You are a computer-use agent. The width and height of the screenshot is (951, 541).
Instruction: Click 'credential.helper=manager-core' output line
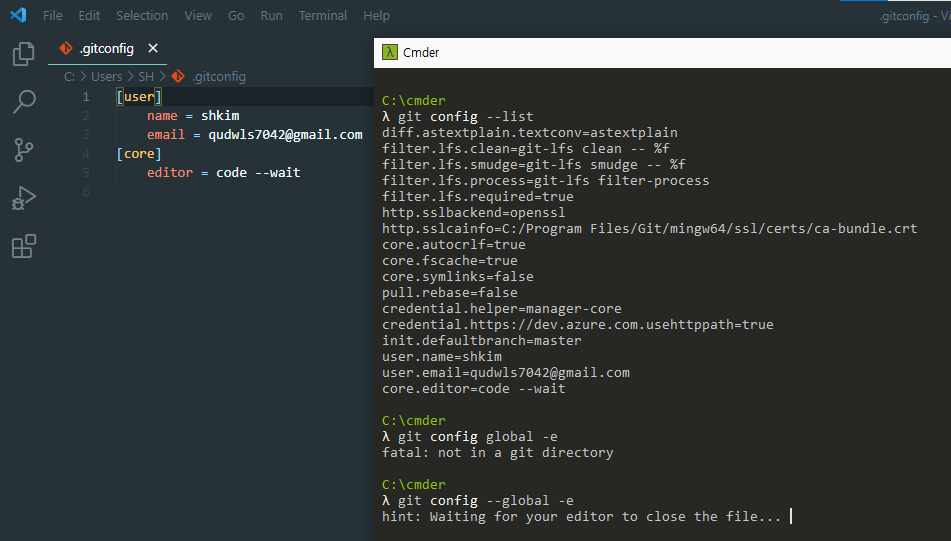(502, 309)
